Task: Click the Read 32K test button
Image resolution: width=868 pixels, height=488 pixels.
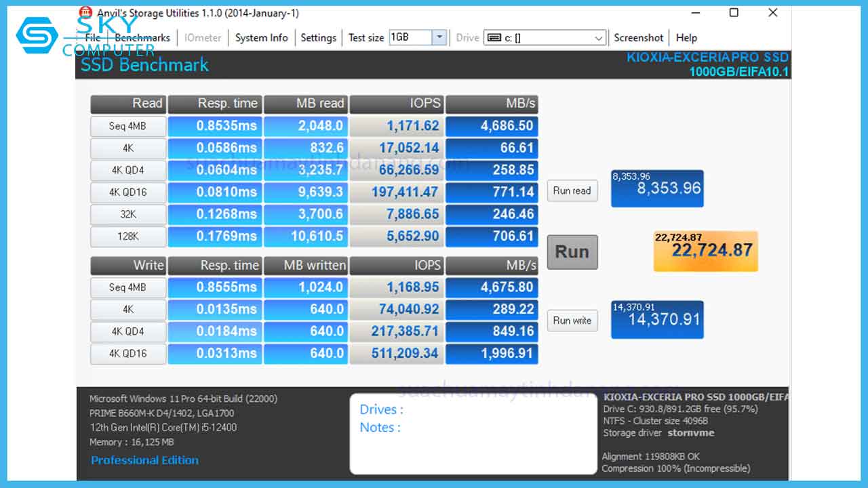Action: 128,214
